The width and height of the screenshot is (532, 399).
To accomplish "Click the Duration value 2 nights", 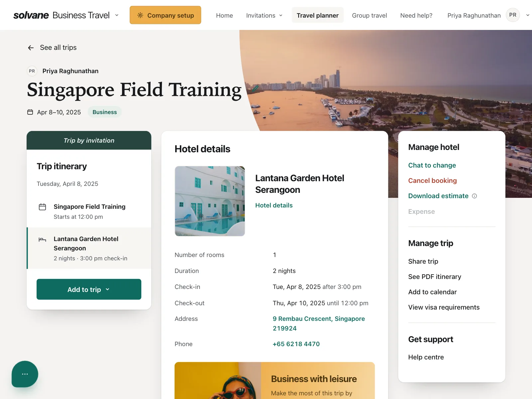I will tap(284, 271).
